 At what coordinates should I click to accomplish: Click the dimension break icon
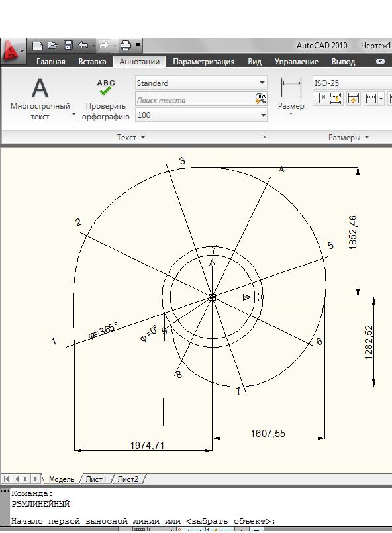pos(320,99)
